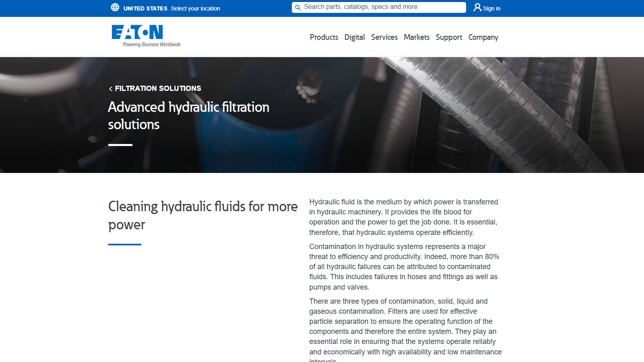
Task: Click the Eaton logo
Action: point(137,32)
